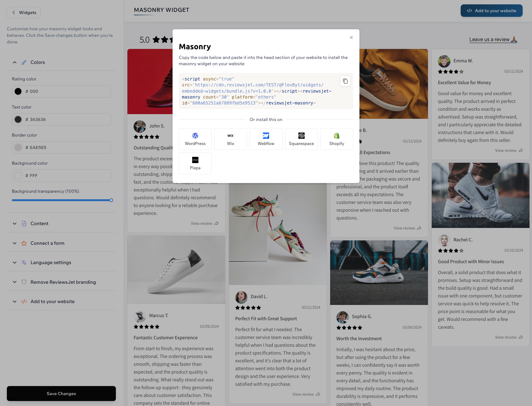Click the branding shield icon
The width and height of the screenshot is (532, 406).
point(24,282)
